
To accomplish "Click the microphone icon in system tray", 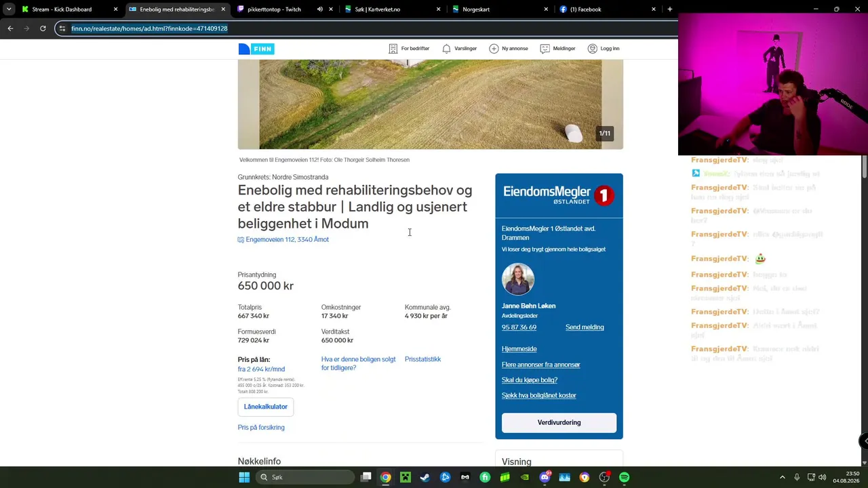I will [x=797, y=477].
